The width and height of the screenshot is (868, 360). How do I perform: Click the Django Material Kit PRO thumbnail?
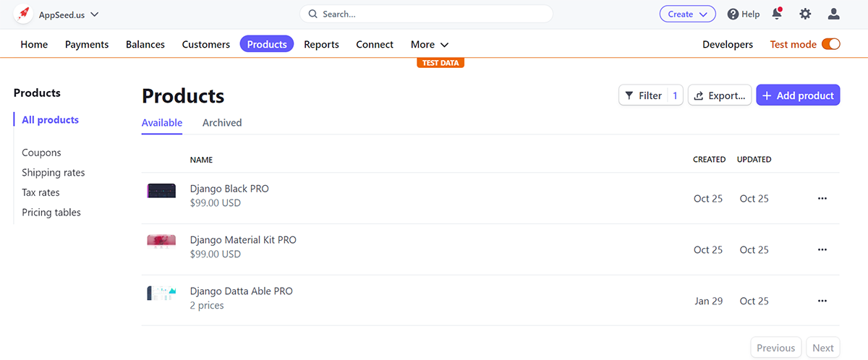161,242
